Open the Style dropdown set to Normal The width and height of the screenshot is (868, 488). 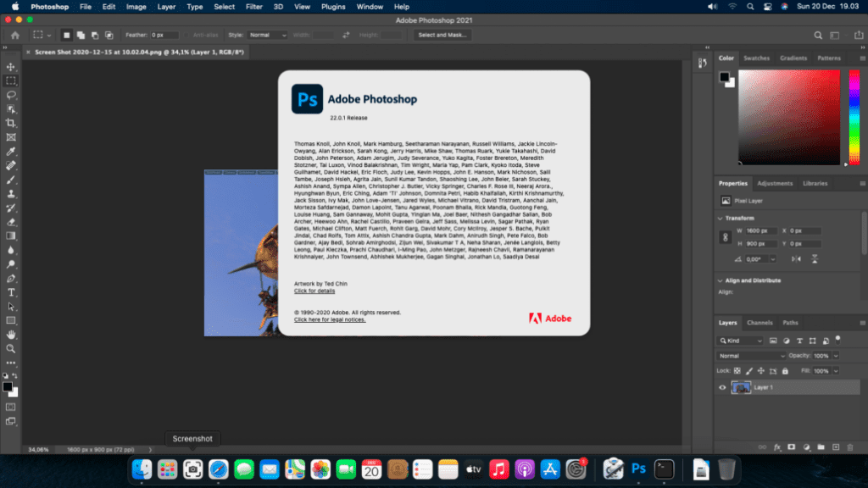267,35
